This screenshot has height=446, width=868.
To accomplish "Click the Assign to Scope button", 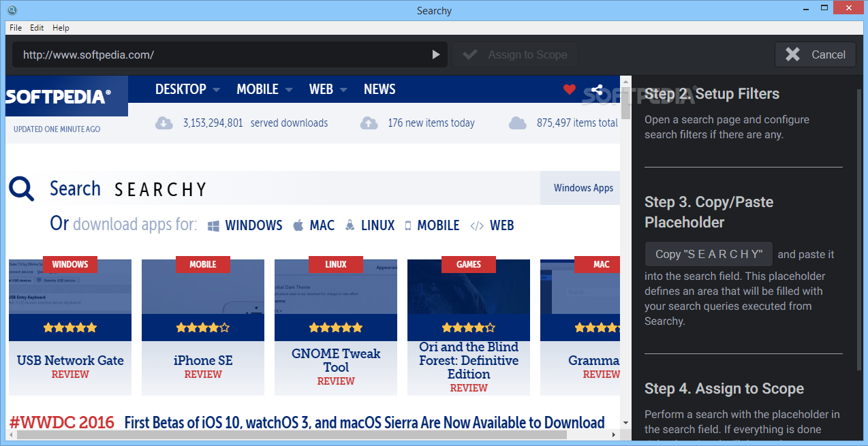I will 515,54.
